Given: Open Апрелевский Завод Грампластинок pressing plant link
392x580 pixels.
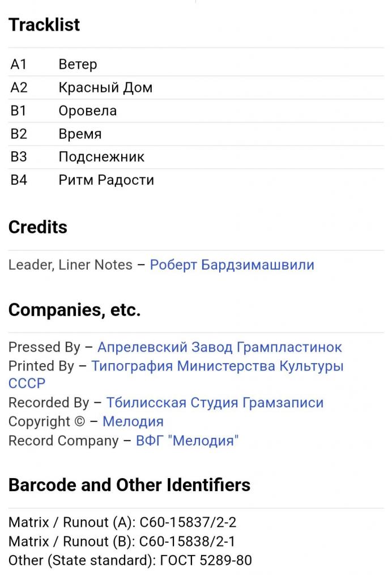Looking at the screenshot, I should coord(220,347).
